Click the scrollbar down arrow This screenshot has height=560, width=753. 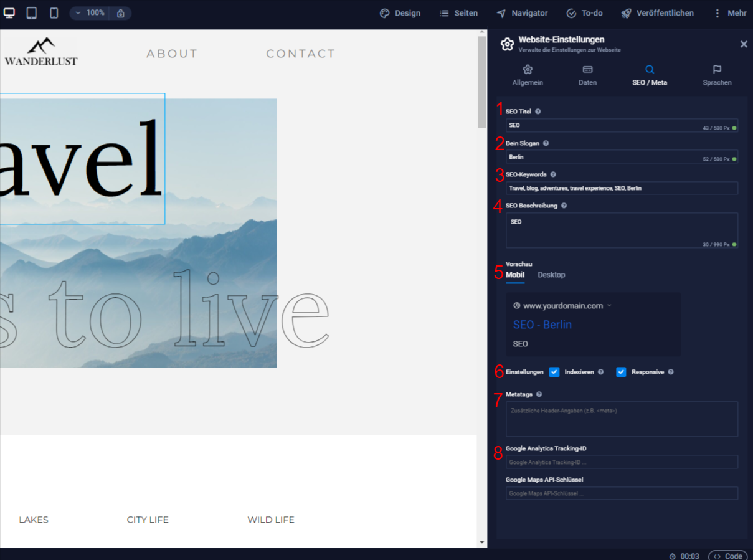pyautogui.click(x=482, y=543)
